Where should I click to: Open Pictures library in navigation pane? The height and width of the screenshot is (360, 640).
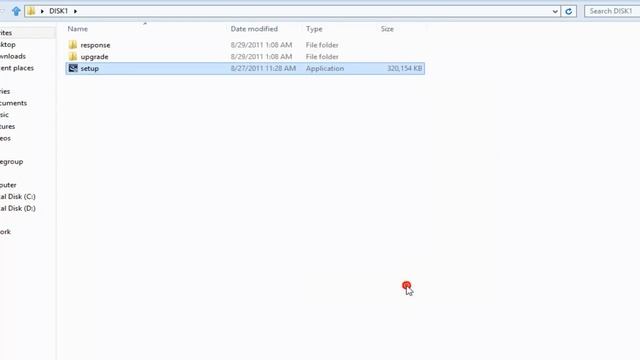click(x=7, y=127)
